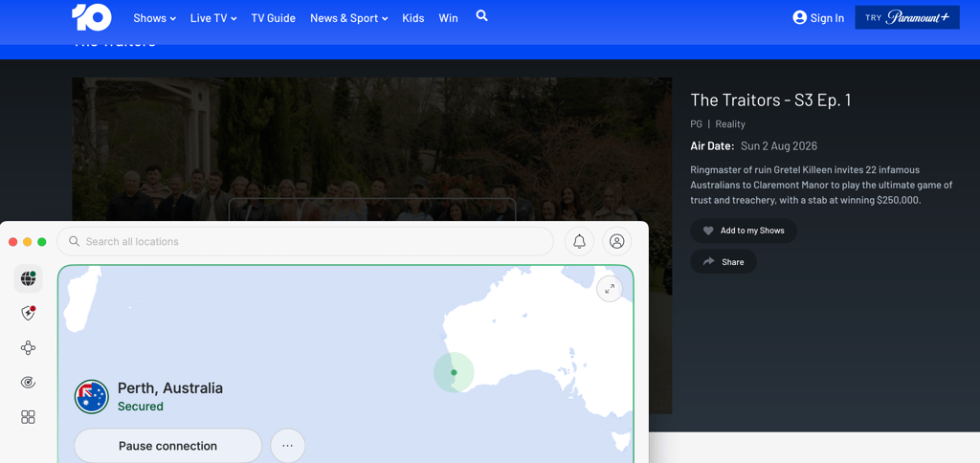Click the Reality genre label
The image size is (980, 463).
[x=730, y=123]
